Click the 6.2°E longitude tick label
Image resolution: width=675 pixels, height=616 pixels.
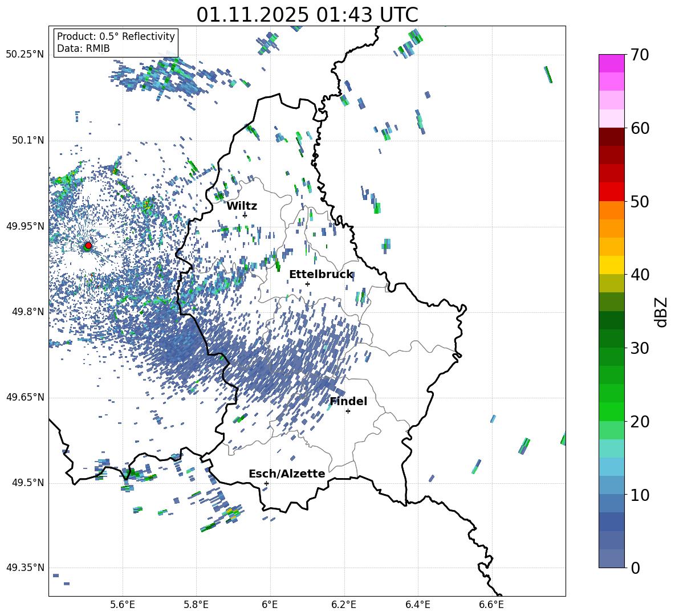[x=344, y=604]
